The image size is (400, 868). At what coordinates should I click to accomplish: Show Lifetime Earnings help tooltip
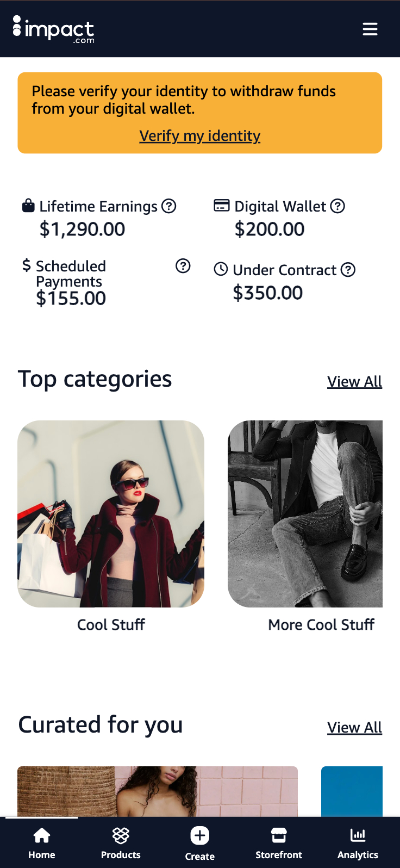169,206
